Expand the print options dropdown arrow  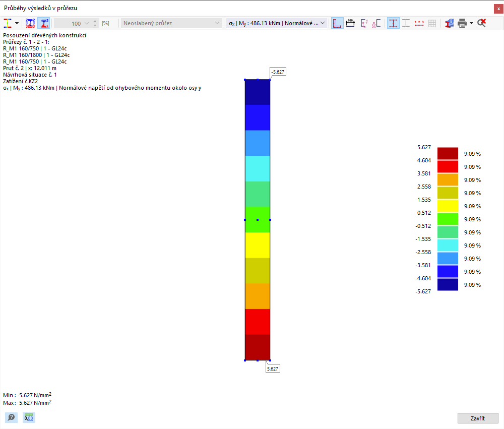coord(471,23)
